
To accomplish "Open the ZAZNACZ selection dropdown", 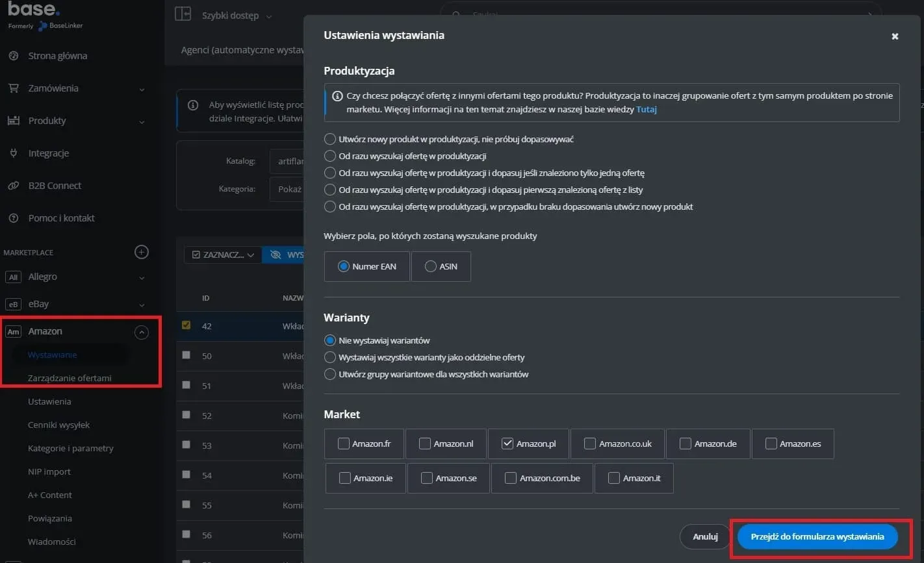I will pos(223,255).
